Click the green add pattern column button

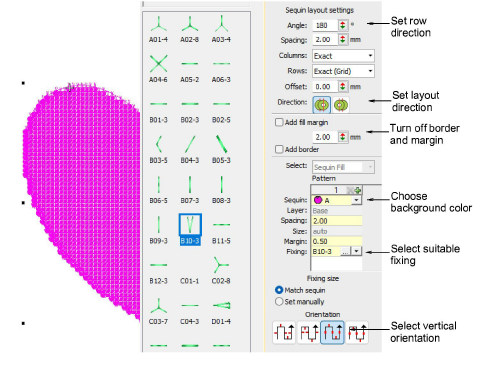pos(358,190)
